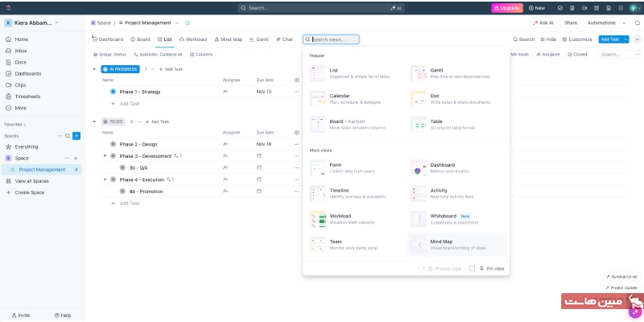This screenshot has width=644, height=322.
Task: Check the Pin view checkbox
Action: pos(473,268)
